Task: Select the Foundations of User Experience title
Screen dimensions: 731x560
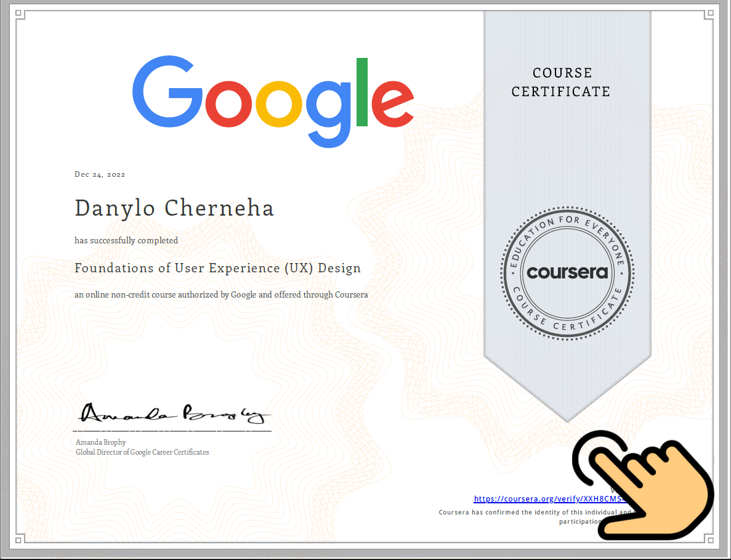Action: click(217, 269)
